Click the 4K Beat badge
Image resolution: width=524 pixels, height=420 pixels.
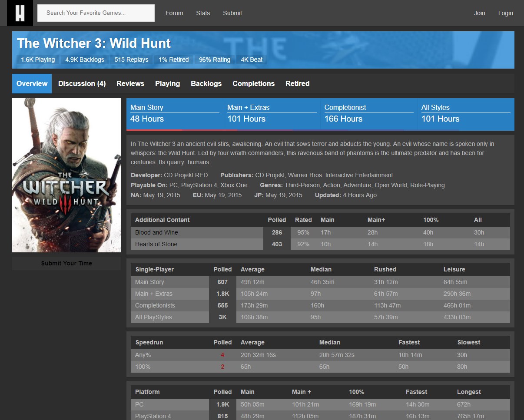click(x=252, y=60)
